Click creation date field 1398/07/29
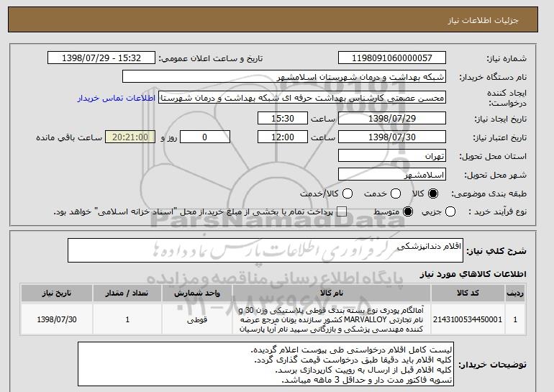This screenshot has height=392, width=554. 392,118
